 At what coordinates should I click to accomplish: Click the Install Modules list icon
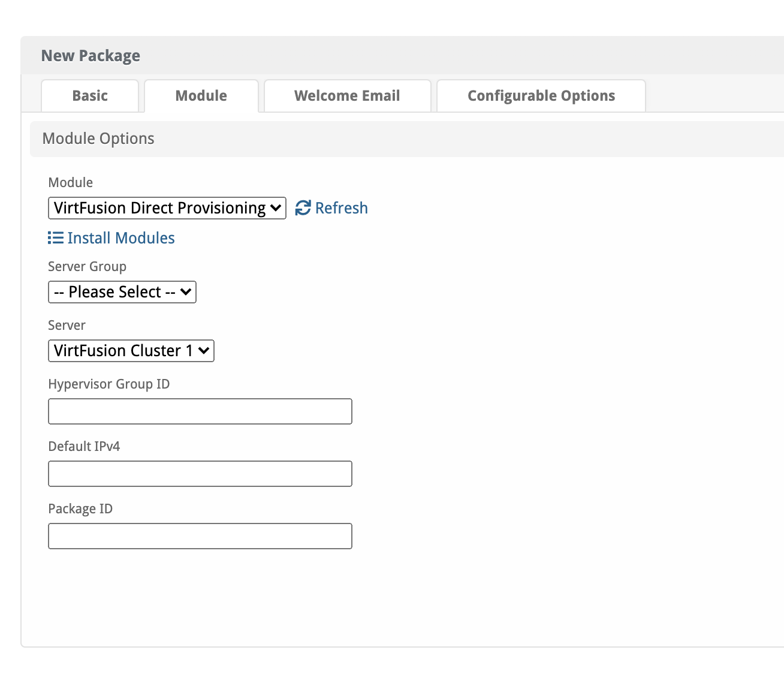coord(56,238)
